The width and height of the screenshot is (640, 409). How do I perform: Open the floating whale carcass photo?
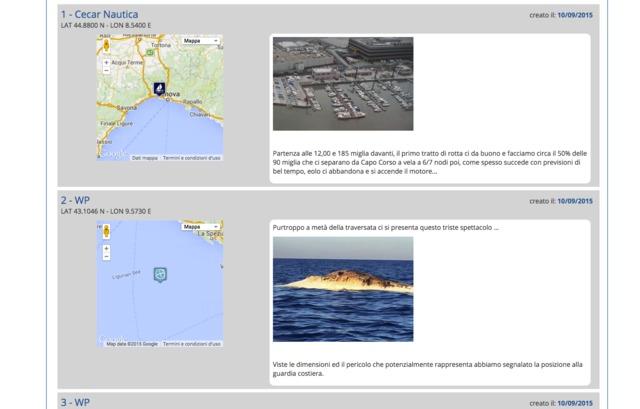(342, 289)
